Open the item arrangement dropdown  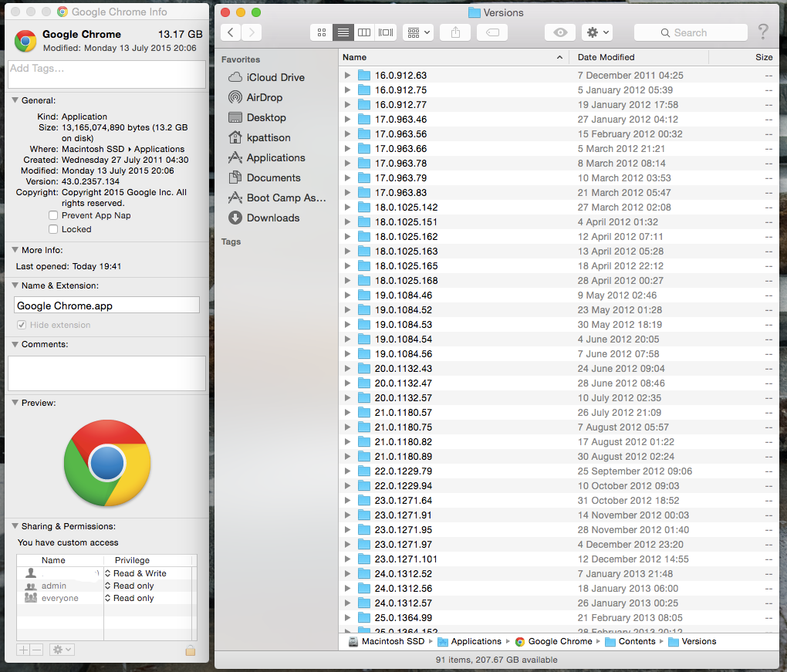[419, 32]
